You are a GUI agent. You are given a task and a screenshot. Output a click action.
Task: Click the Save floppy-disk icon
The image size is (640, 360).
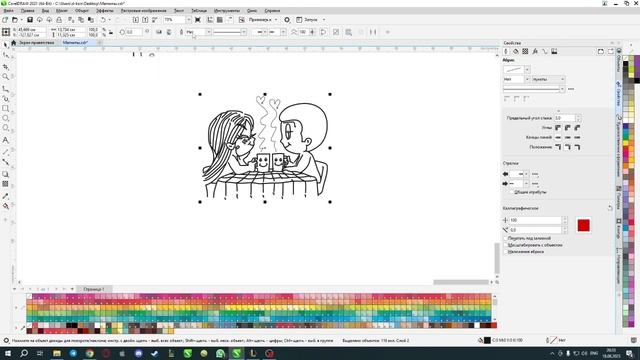[x=30, y=20]
